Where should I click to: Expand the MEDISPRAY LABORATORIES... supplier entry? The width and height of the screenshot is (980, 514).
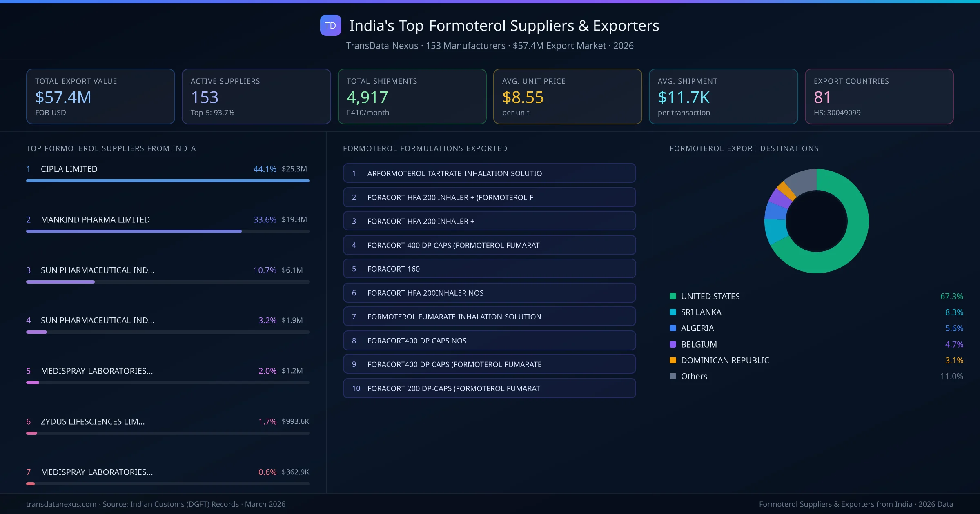pos(96,371)
